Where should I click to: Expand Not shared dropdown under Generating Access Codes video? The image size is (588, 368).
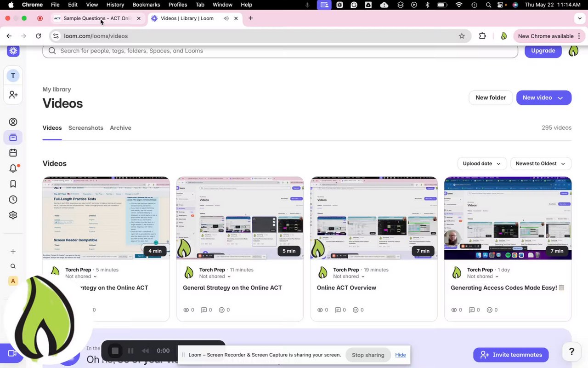click(483, 276)
